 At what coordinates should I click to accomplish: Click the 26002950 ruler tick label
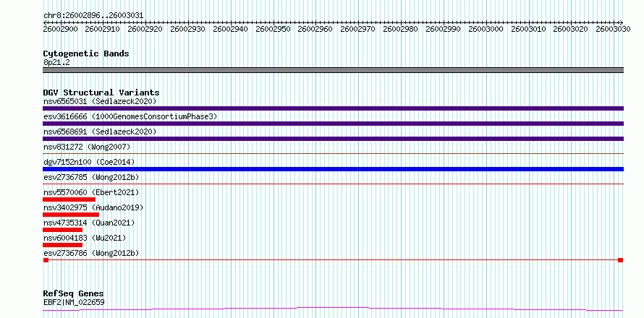[273, 29]
